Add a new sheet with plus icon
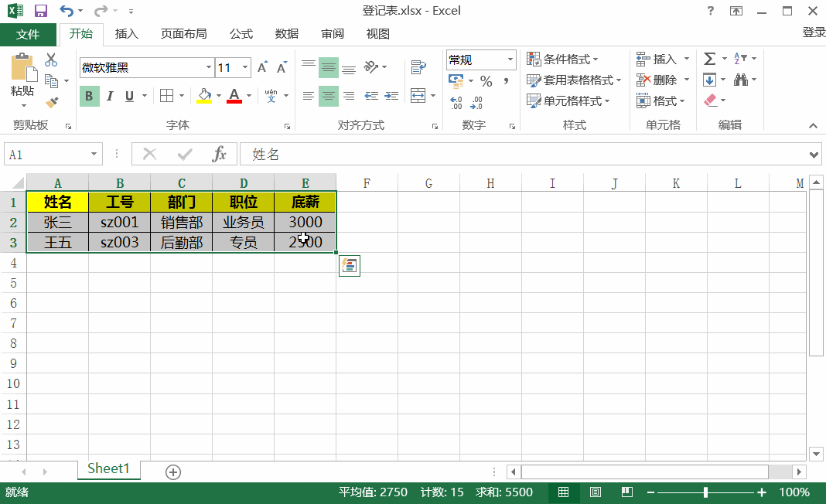Image resolution: width=826 pixels, height=504 pixels. click(x=172, y=472)
